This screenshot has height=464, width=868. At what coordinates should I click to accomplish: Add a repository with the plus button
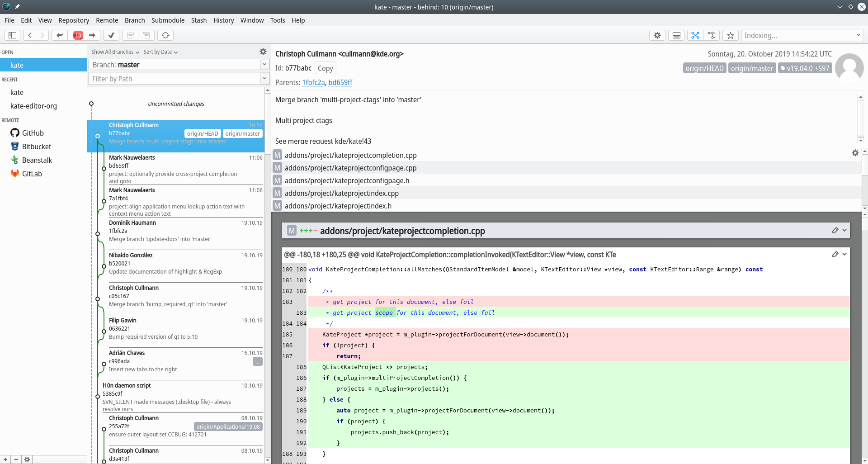[x=5, y=459]
